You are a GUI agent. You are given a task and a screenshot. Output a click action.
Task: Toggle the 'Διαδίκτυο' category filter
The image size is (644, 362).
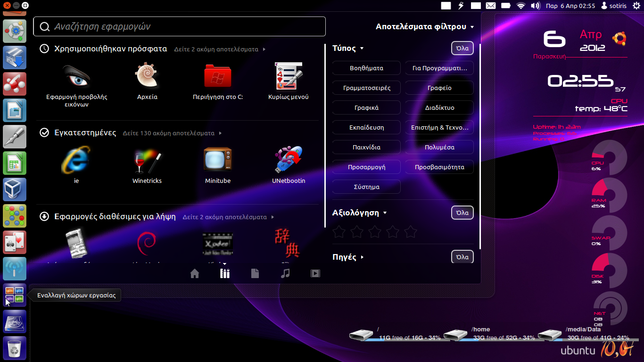[x=439, y=107]
